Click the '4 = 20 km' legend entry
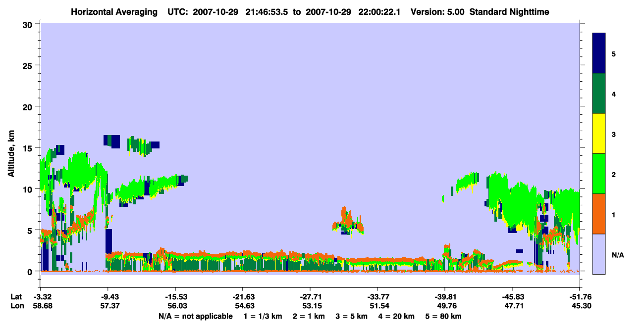 pos(397,316)
